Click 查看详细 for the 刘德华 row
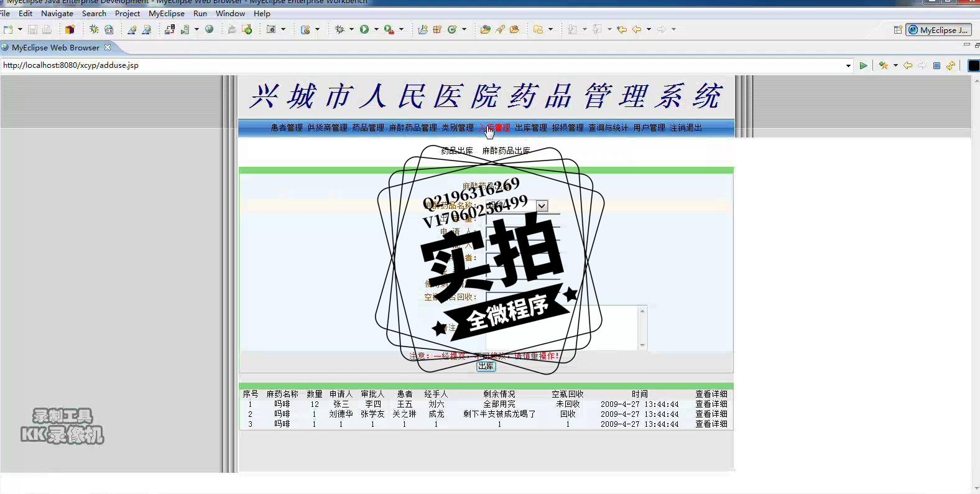Viewport: 980px width, 494px height. 711,414
